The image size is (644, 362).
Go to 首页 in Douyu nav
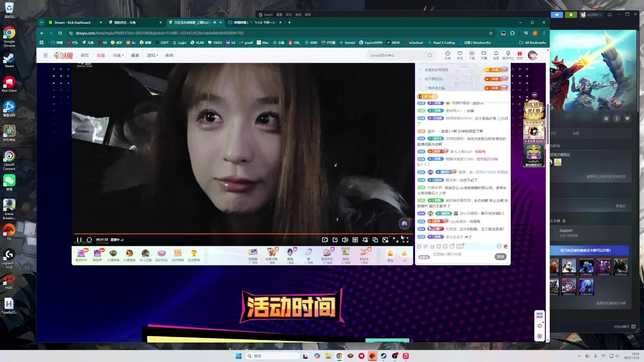[85, 55]
